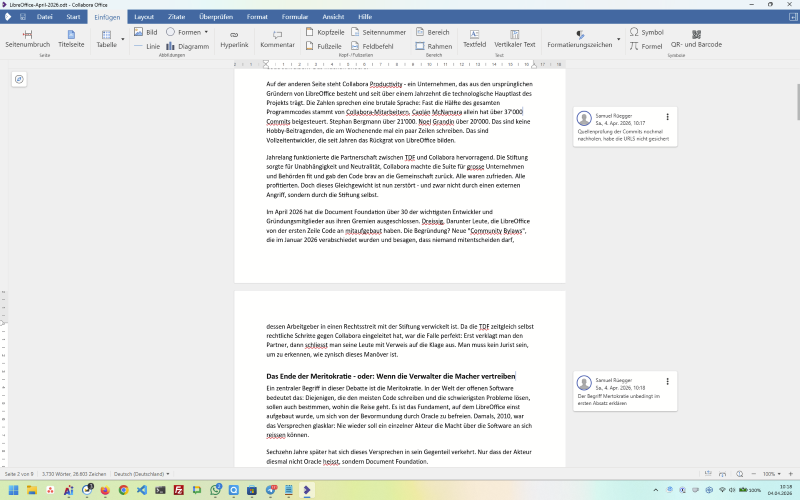Toggle Formatierungszeichen formatting marks

point(580,39)
